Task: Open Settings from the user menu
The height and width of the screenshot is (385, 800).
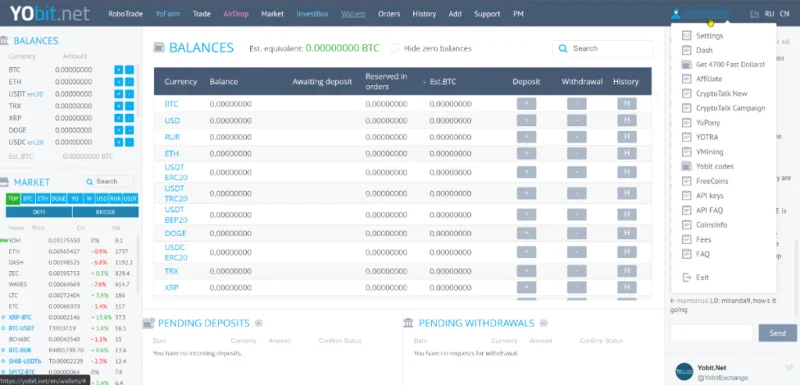Action: [710, 36]
